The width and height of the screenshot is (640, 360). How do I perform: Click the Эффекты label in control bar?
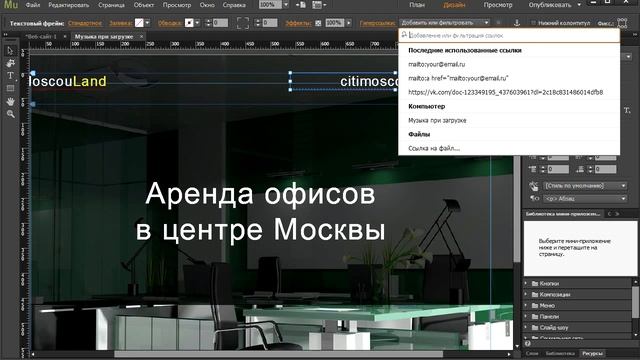click(298, 23)
